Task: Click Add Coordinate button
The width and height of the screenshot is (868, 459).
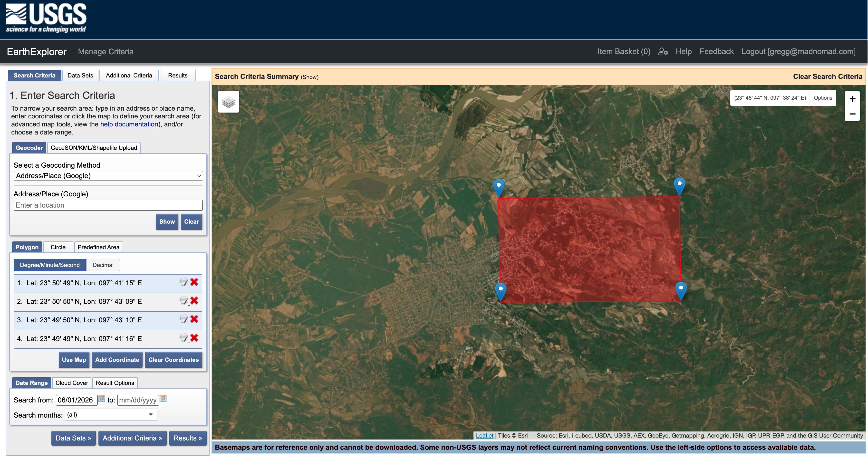Action: pyautogui.click(x=117, y=360)
